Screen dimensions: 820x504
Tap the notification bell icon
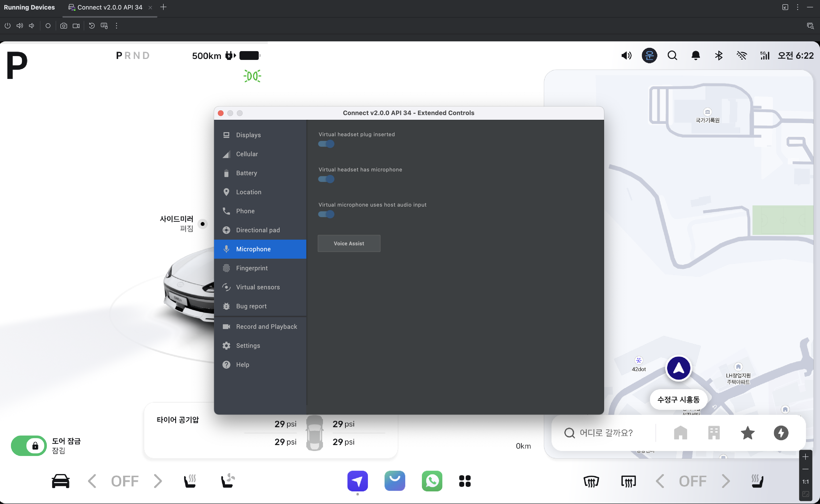click(696, 55)
